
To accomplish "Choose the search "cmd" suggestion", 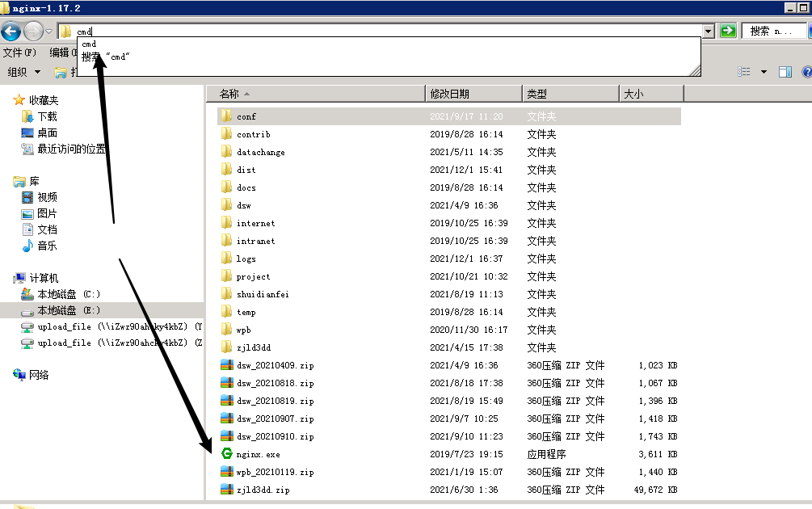I will coord(106,57).
